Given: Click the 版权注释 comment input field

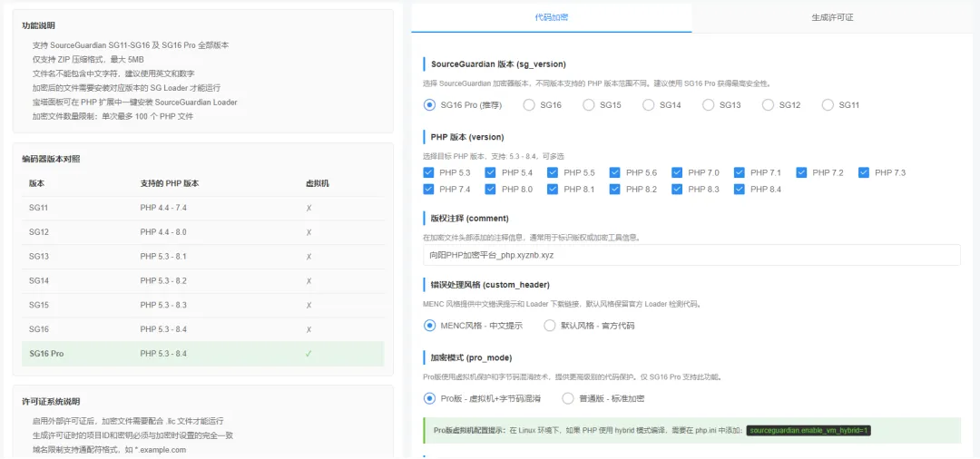Looking at the screenshot, I should 691,255.
